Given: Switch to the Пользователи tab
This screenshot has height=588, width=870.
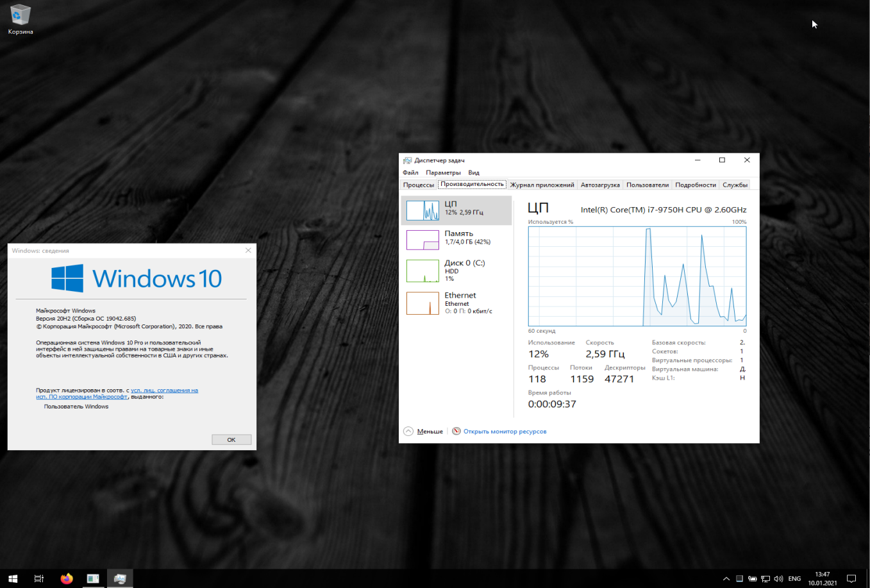Looking at the screenshot, I should [648, 185].
